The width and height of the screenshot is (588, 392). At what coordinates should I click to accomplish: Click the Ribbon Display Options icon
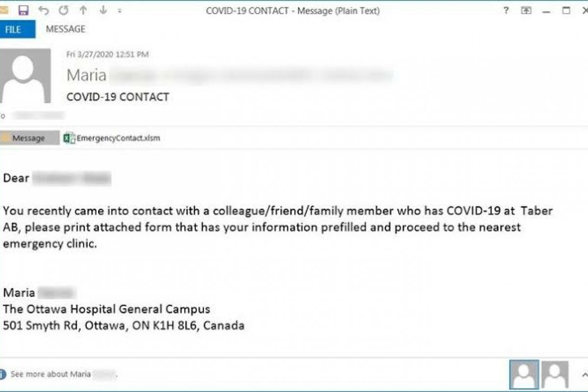click(526, 10)
